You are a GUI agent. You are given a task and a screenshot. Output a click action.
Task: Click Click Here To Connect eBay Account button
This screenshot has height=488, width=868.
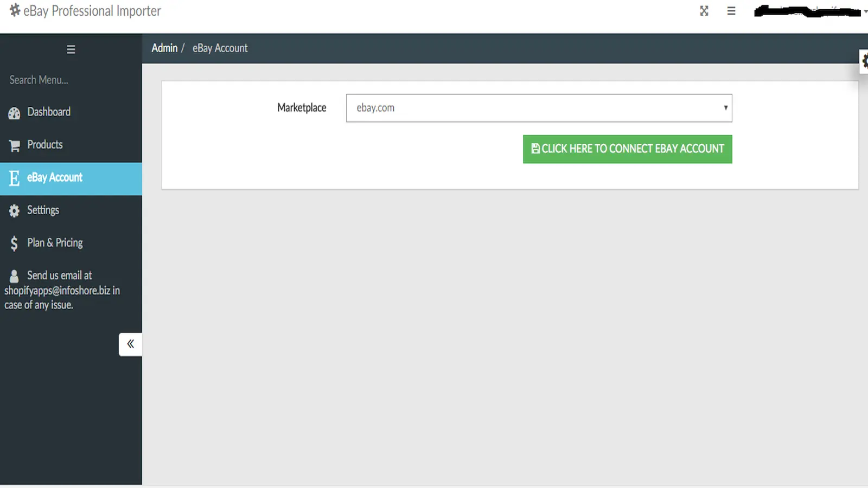pos(628,149)
